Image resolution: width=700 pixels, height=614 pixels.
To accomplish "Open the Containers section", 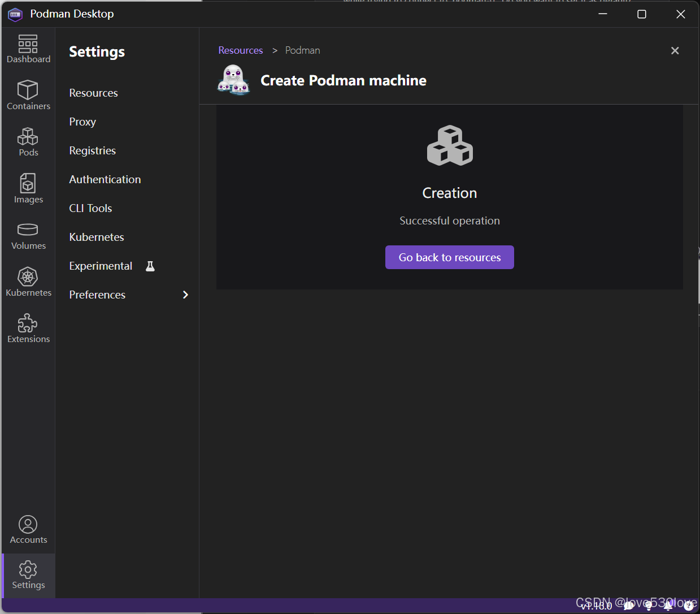I will (28, 95).
